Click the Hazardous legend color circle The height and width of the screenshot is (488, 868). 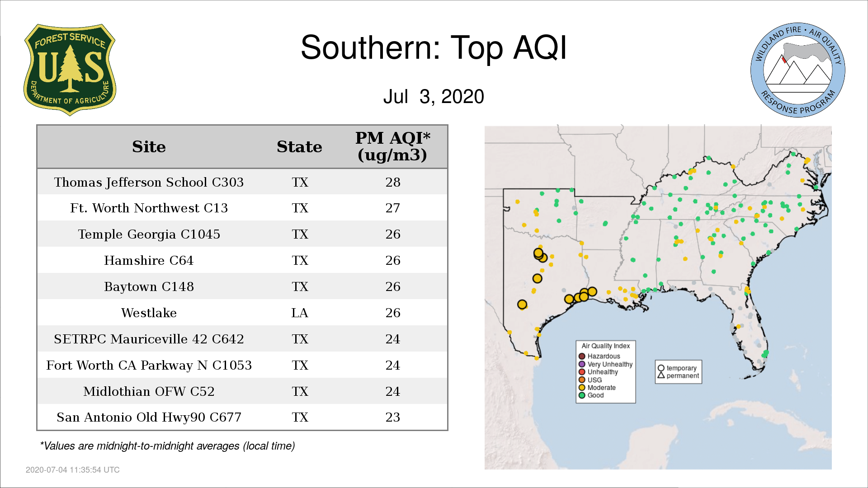[x=582, y=357]
